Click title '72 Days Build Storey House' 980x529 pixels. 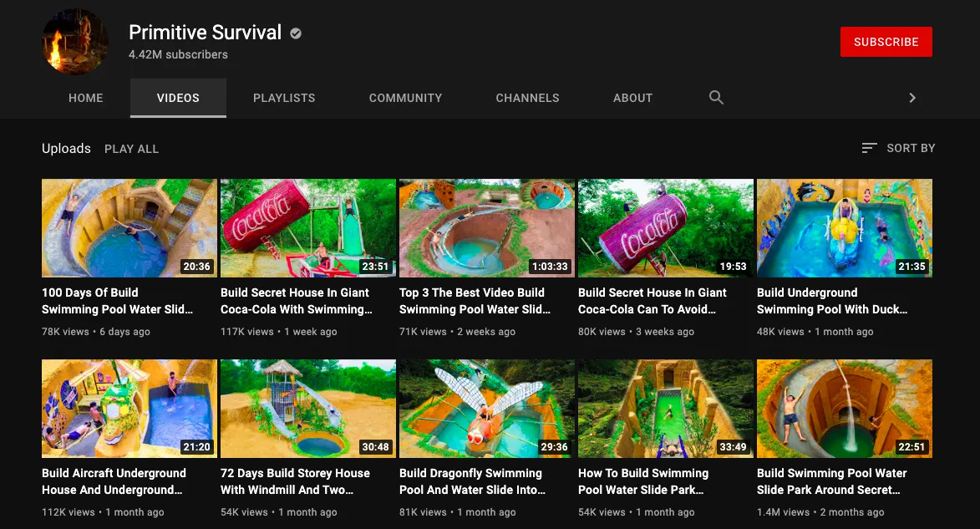coord(295,481)
